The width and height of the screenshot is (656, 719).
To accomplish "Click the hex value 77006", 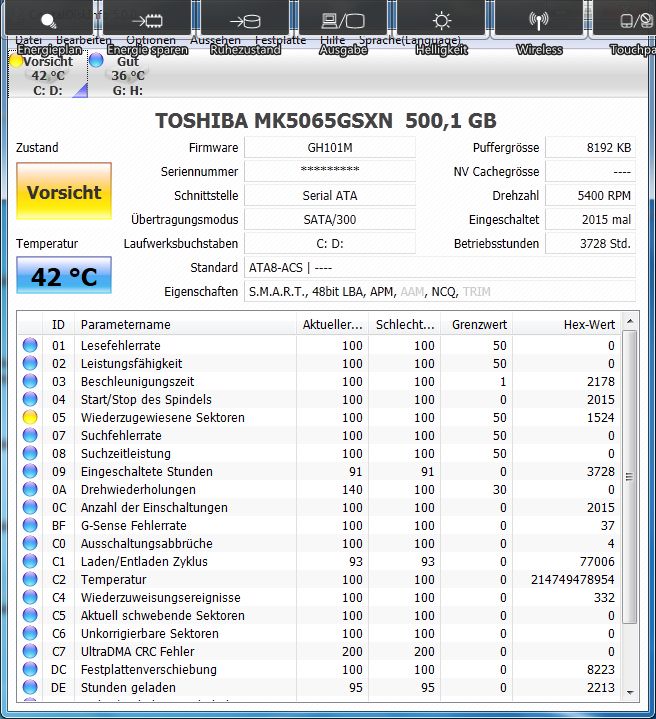I will pos(596,561).
